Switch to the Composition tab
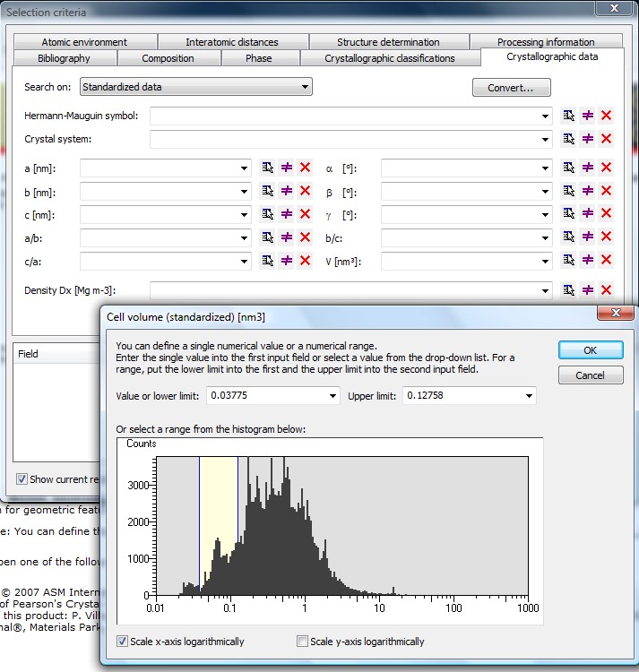 point(168,58)
